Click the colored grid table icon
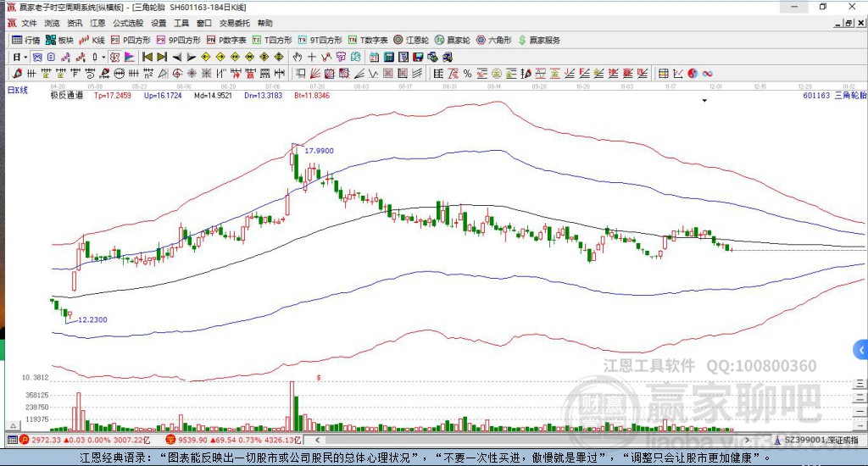 pos(663,74)
